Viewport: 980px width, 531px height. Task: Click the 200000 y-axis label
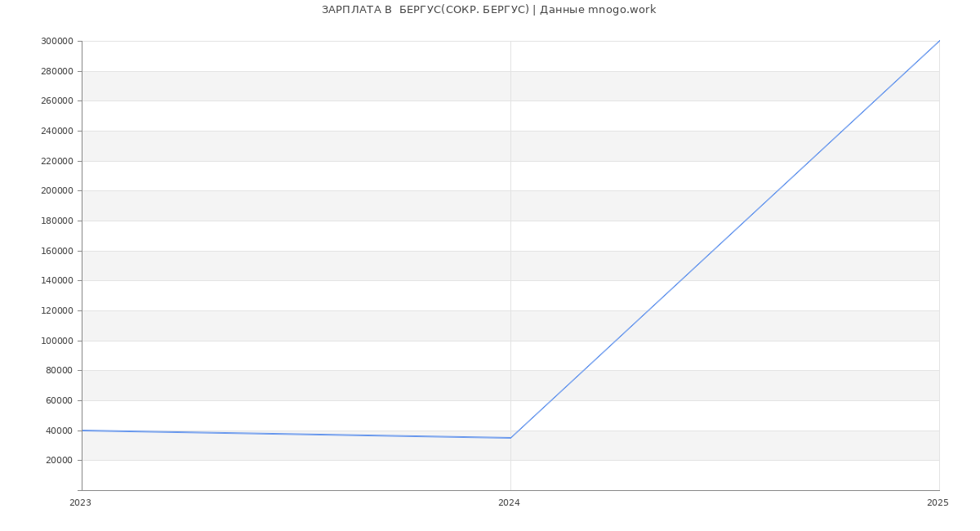56,191
